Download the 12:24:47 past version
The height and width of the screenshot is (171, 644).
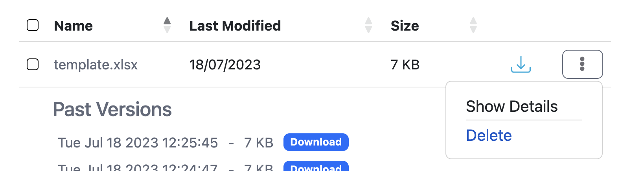pyautogui.click(x=316, y=167)
